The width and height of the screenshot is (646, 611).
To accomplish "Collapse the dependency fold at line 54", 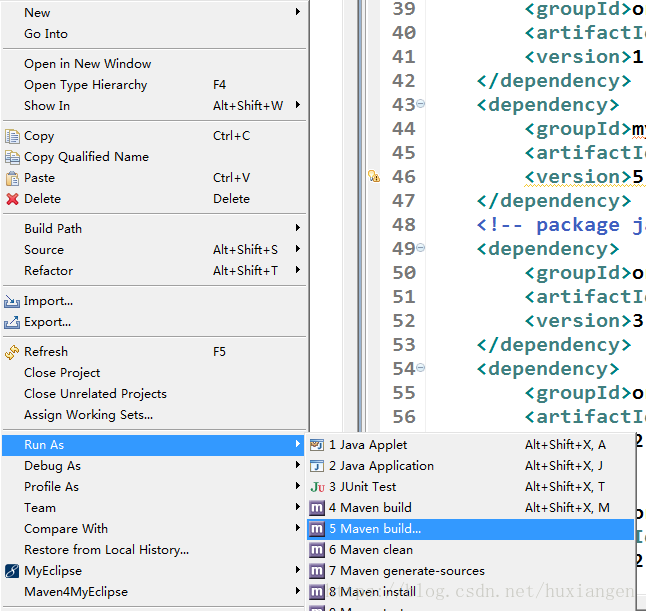I will pos(420,367).
